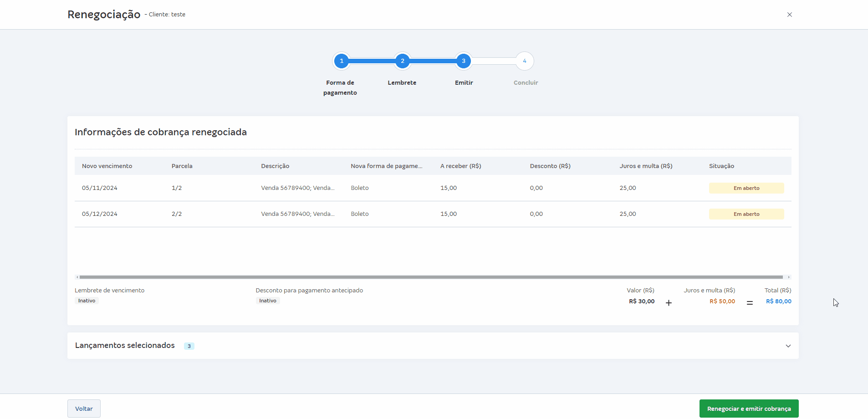The width and height of the screenshot is (868, 419).
Task: Click the count badge beside Lançamentos selecionados
Action: tap(189, 346)
